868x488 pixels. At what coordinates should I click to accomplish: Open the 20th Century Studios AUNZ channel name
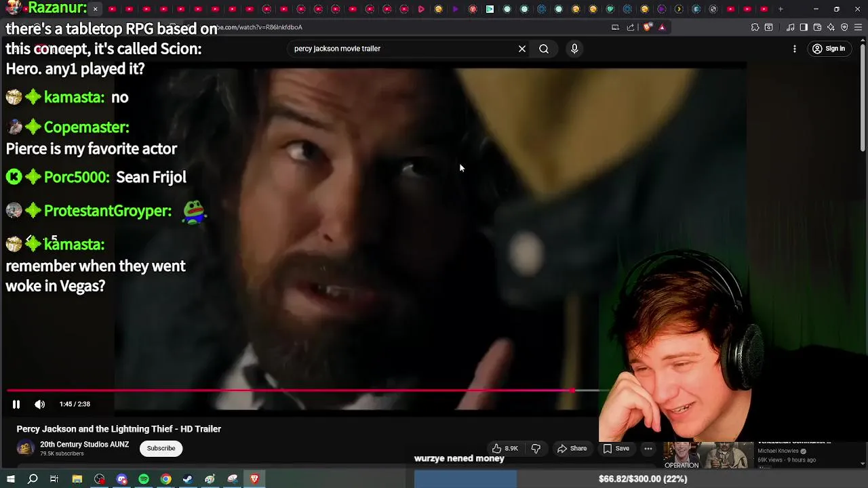coord(84,445)
